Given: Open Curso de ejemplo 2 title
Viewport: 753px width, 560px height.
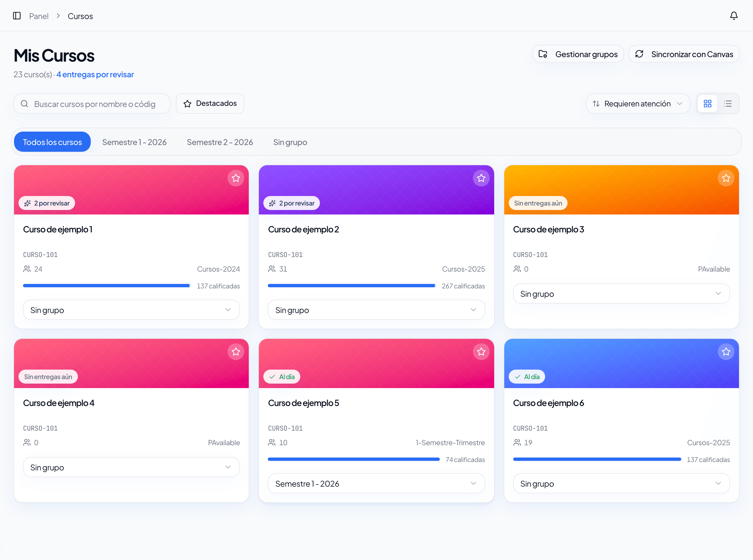Looking at the screenshot, I should (x=303, y=230).
